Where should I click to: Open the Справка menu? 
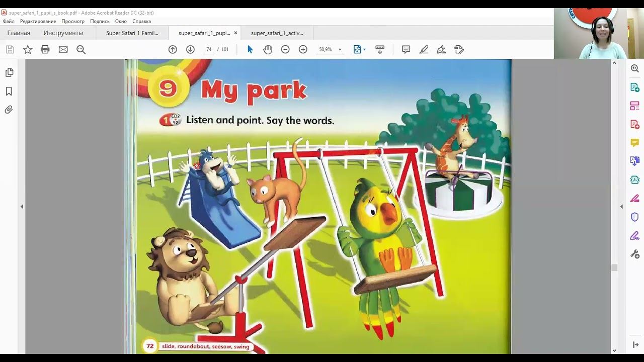click(142, 21)
